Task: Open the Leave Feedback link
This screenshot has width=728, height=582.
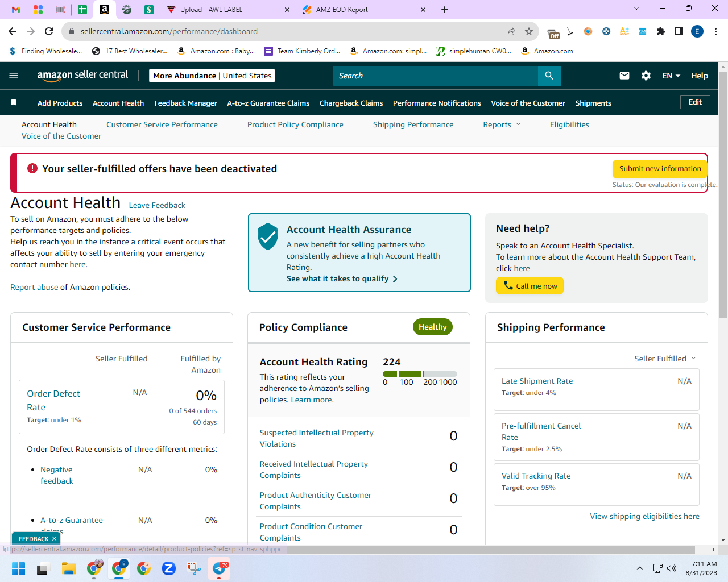Action: coord(157,205)
